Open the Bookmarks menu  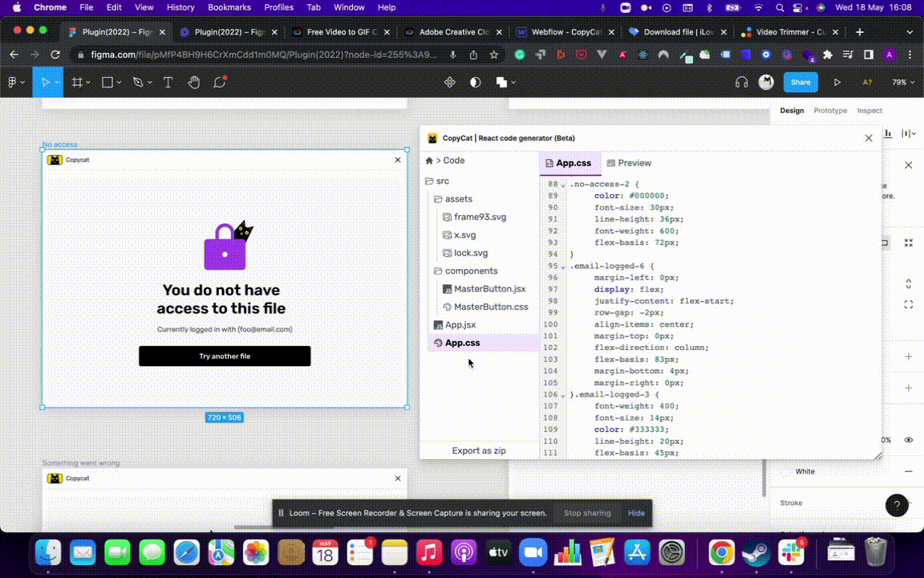click(229, 8)
